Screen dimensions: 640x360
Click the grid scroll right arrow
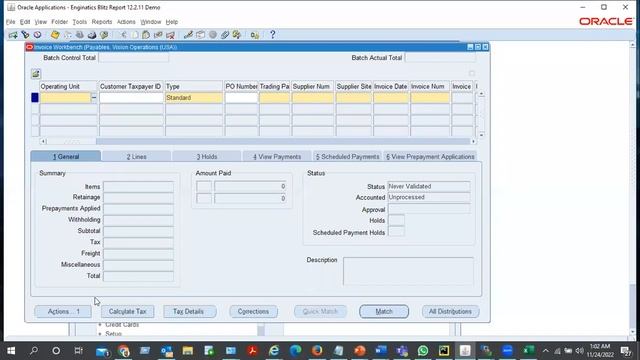click(x=473, y=141)
